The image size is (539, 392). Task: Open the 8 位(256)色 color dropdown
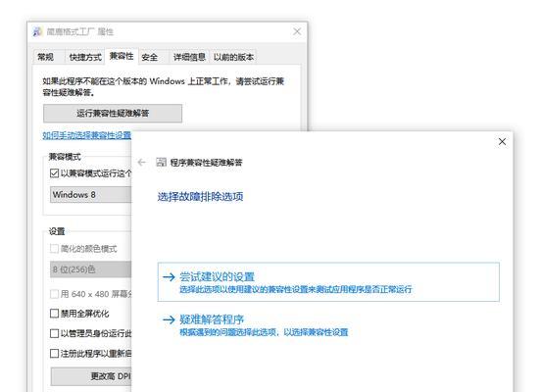pos(91,269)
